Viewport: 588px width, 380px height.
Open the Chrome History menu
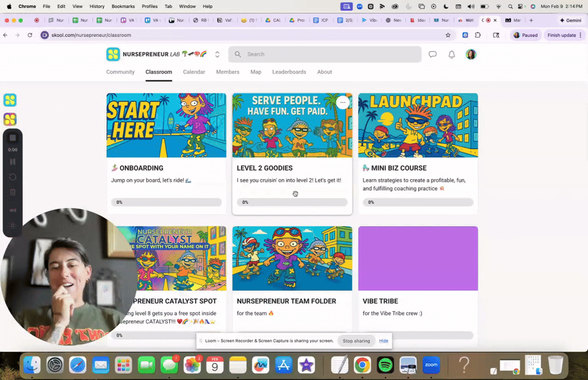click(96, 6)
